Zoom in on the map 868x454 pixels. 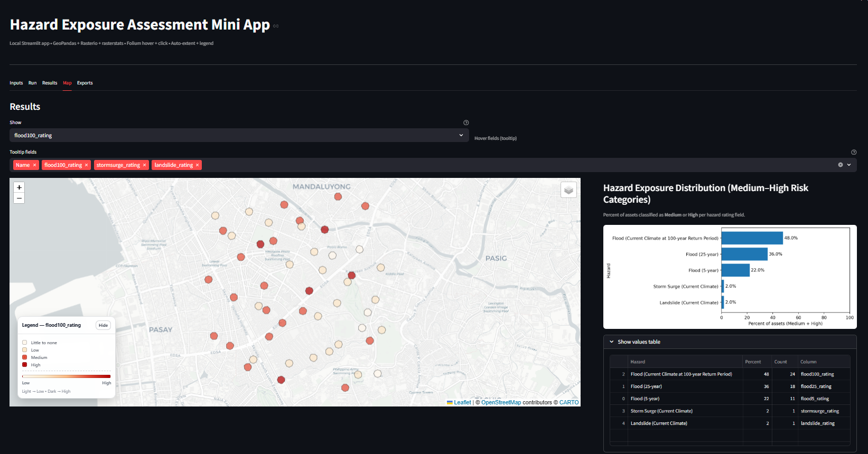(x=19, y=187)
